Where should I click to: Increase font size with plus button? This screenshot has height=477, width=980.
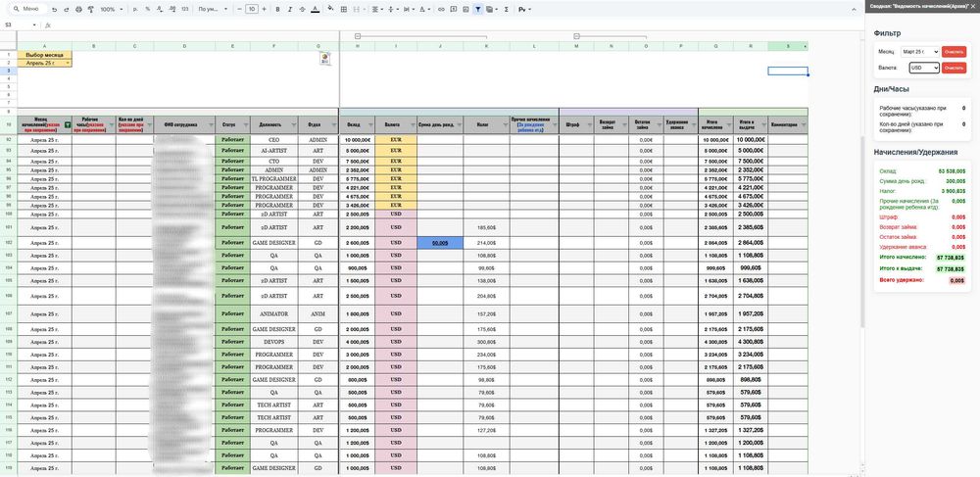pos(265,10)
